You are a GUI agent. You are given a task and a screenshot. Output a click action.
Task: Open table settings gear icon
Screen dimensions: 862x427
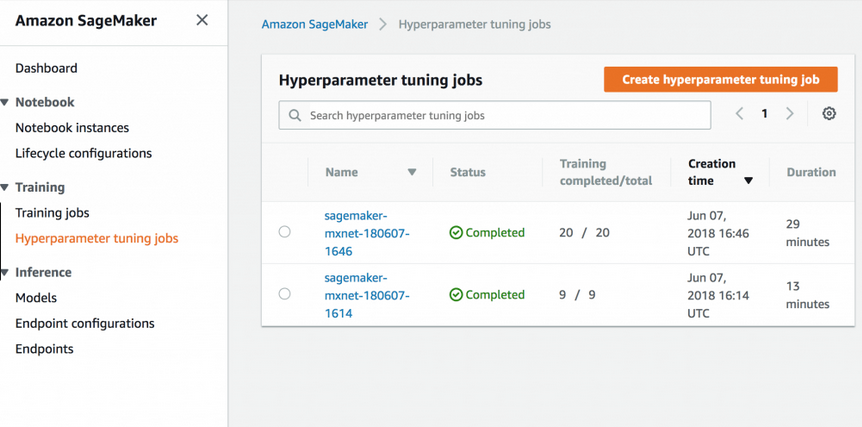(x=828, y=114)
